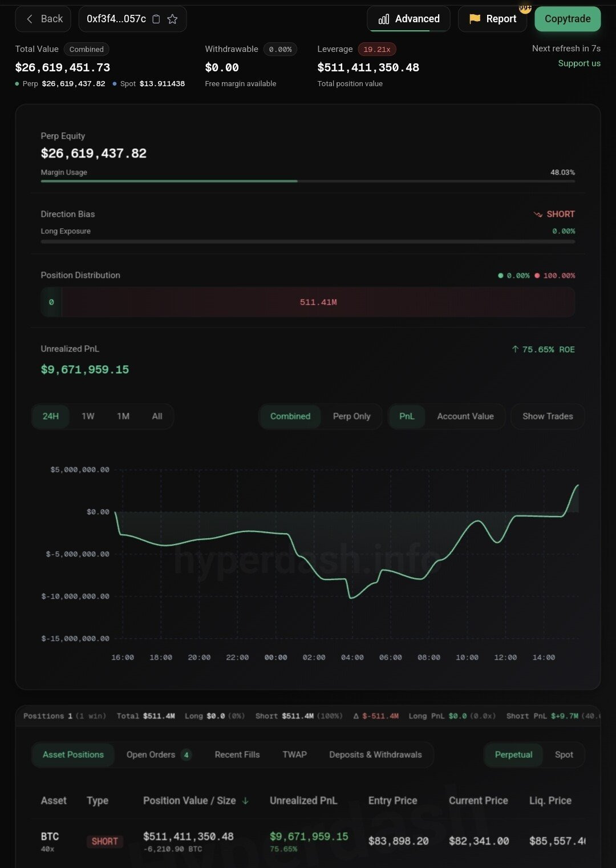
Task: Copy the wallet address via the clipboard icon
Action: (x=156, y=19)
